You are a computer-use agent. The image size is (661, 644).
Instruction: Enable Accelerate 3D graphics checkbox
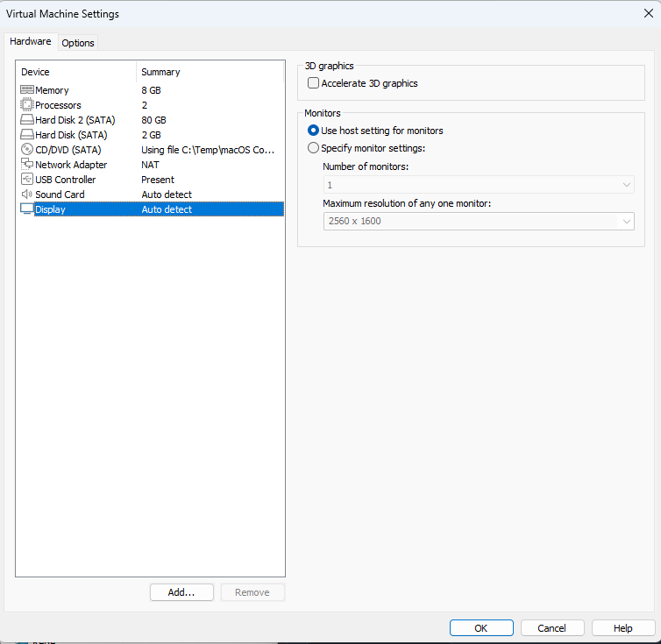click(x=314, y=83)
